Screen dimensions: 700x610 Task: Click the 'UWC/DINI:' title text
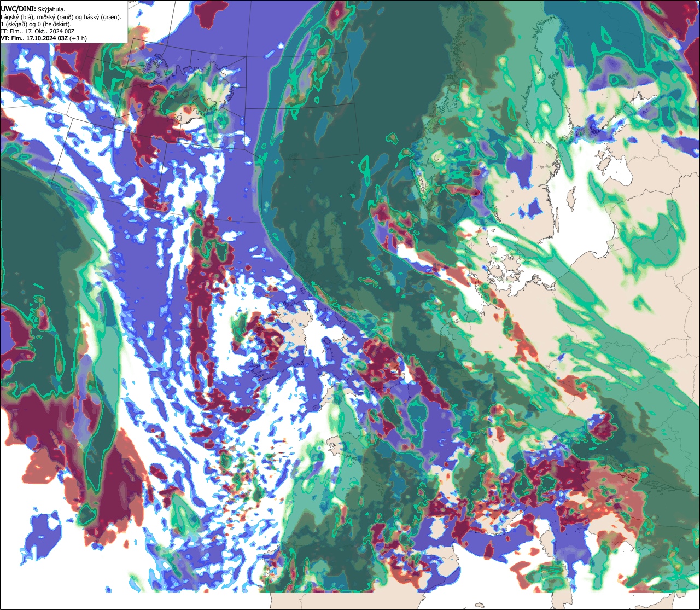19,9
